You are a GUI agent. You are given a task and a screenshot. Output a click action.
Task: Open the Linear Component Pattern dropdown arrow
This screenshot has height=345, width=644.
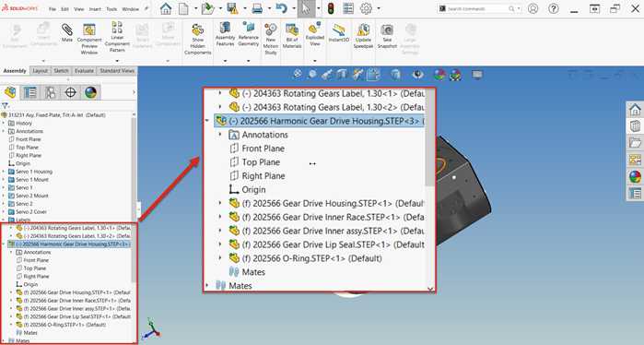coord(117,61)
